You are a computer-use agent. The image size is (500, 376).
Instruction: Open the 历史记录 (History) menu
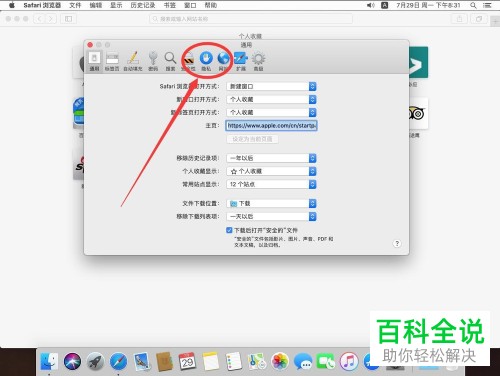click(143, 5)
